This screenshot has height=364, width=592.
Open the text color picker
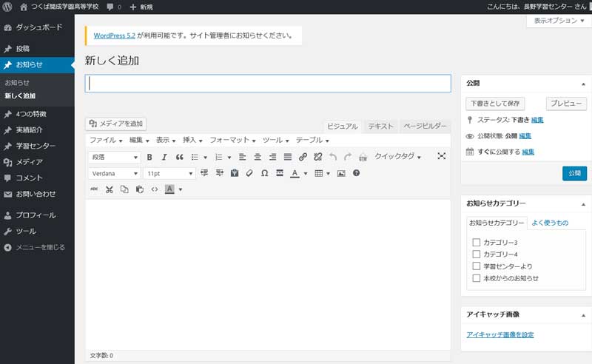click(295, 173)
